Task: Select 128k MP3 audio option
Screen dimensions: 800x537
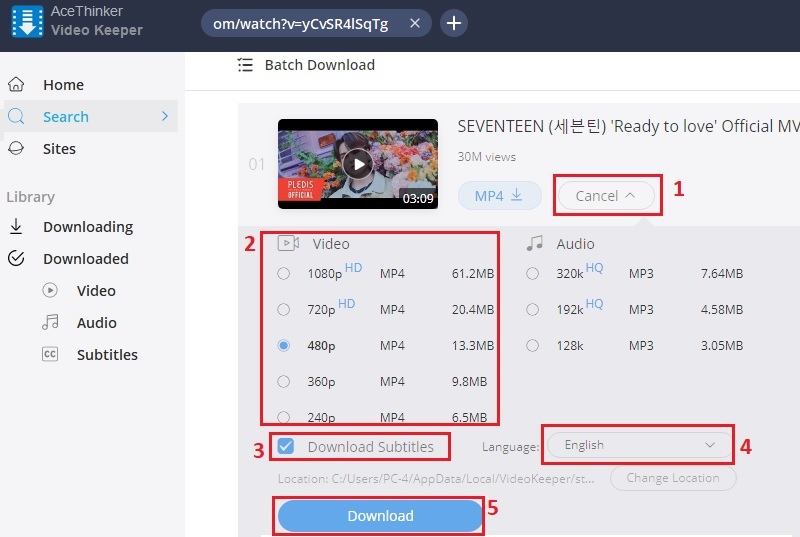Action: coord(533,345)
